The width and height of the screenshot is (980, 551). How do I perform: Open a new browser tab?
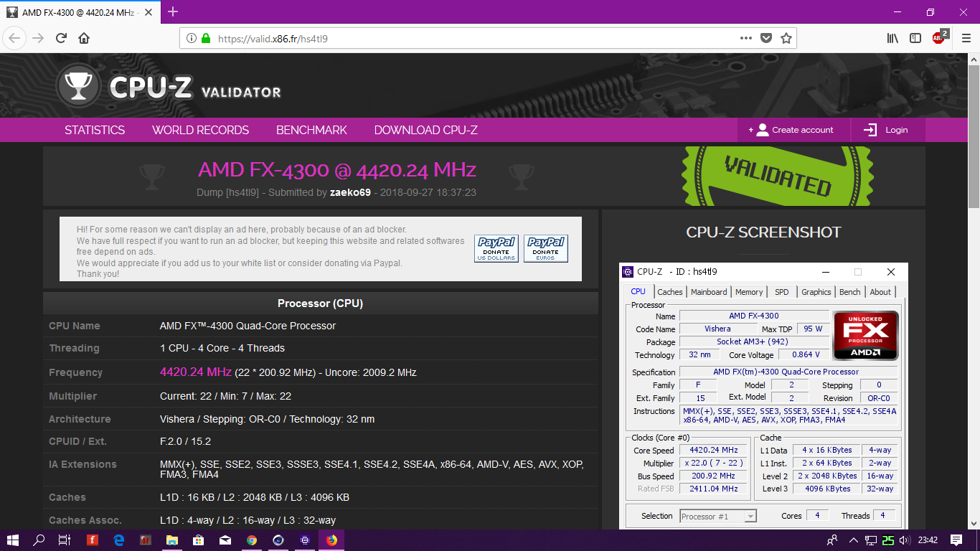[172, 11]
